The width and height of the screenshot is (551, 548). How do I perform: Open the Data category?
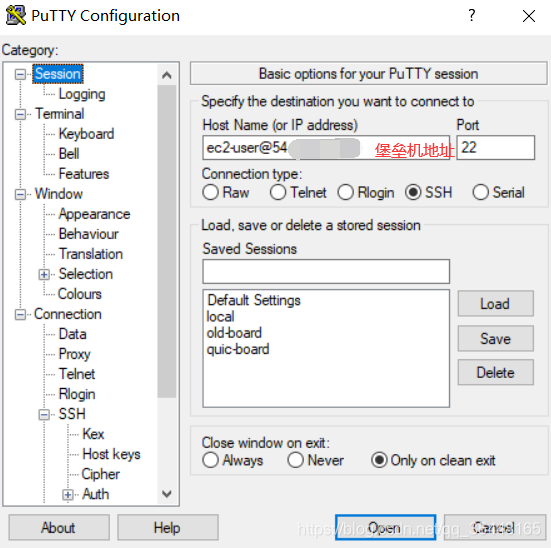click(72, 334)
